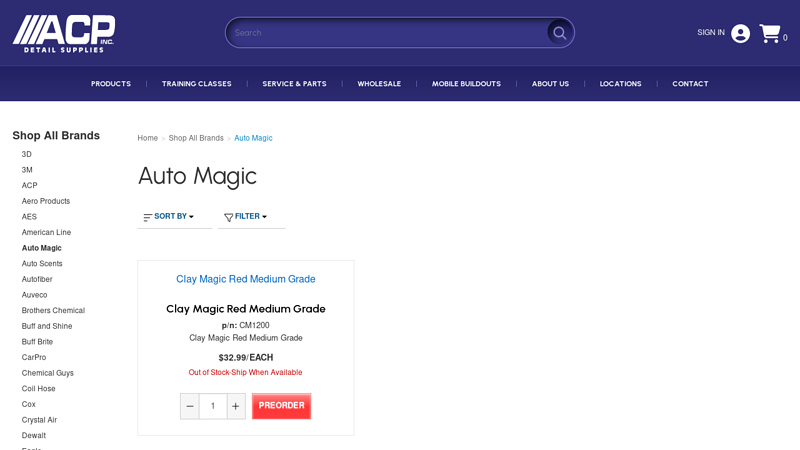Open the WHOLESALE menu item
The width and height of the screenshot is (800, 450).
(379, 84)
